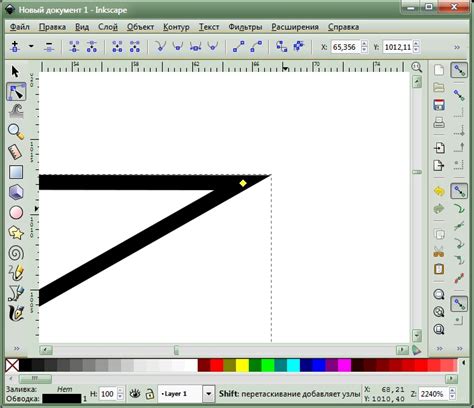Viewport: 474px width, 408px height.
Task: Click the X coordinate input field
Action: (345, 47)
